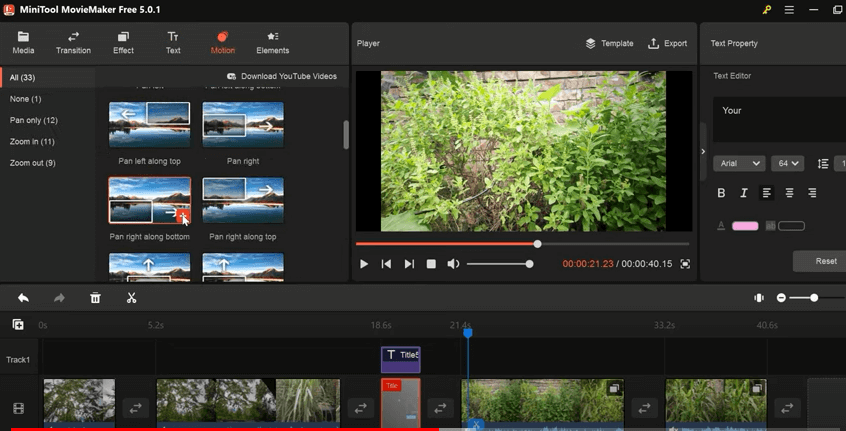846x431 pixels.
Task: Align text left
Action: tap(766, 193)
